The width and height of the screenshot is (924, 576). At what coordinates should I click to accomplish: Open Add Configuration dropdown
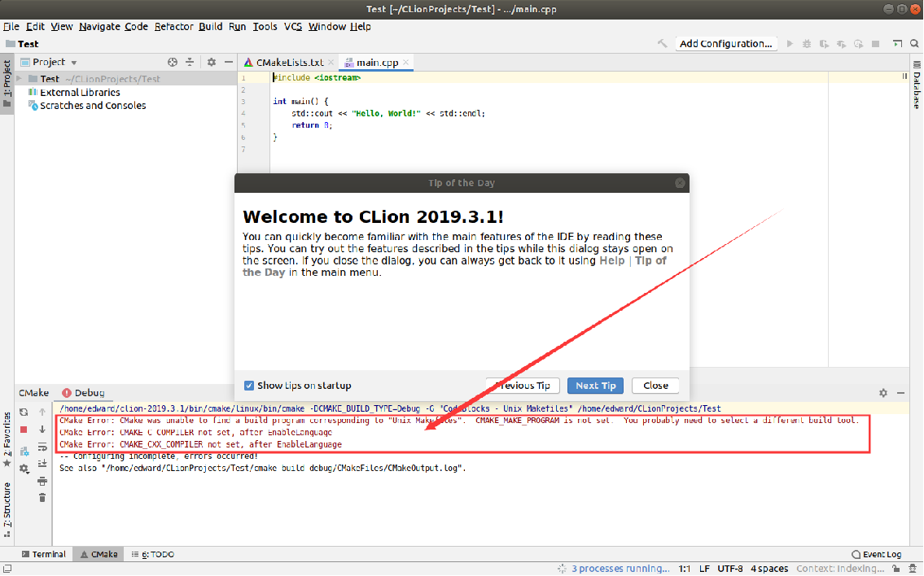point(725,44)
